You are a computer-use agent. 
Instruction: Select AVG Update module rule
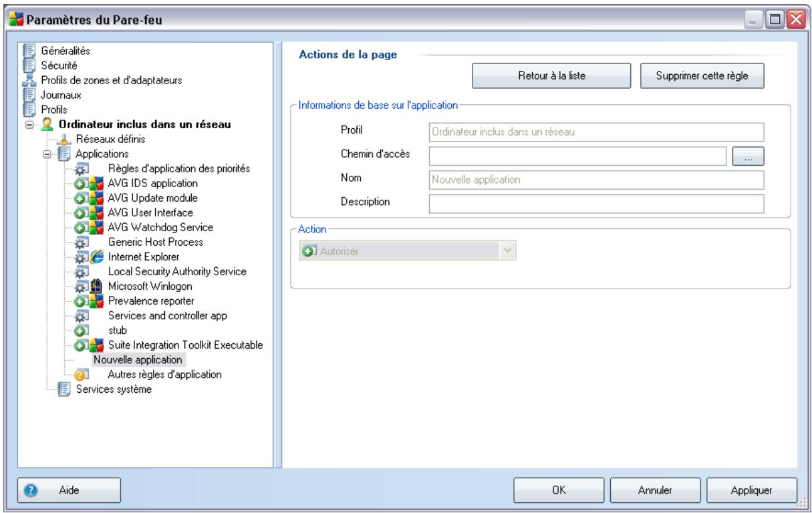tap(152, 198)
